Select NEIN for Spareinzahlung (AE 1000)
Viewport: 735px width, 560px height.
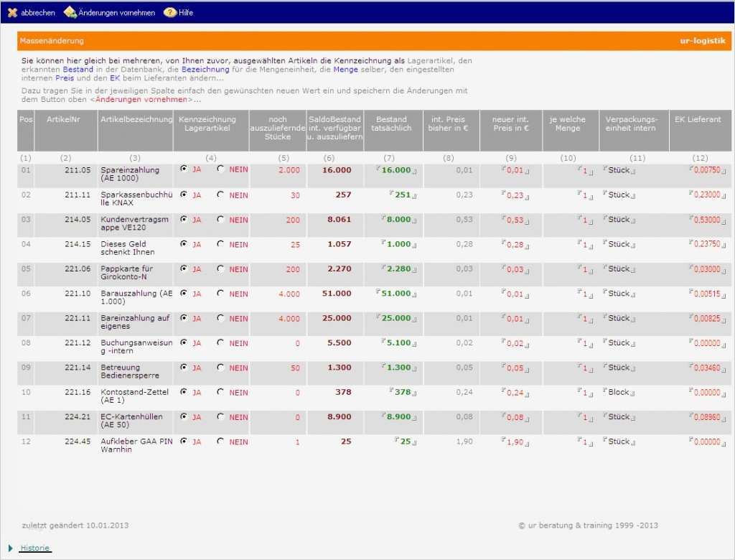[220, 169]
